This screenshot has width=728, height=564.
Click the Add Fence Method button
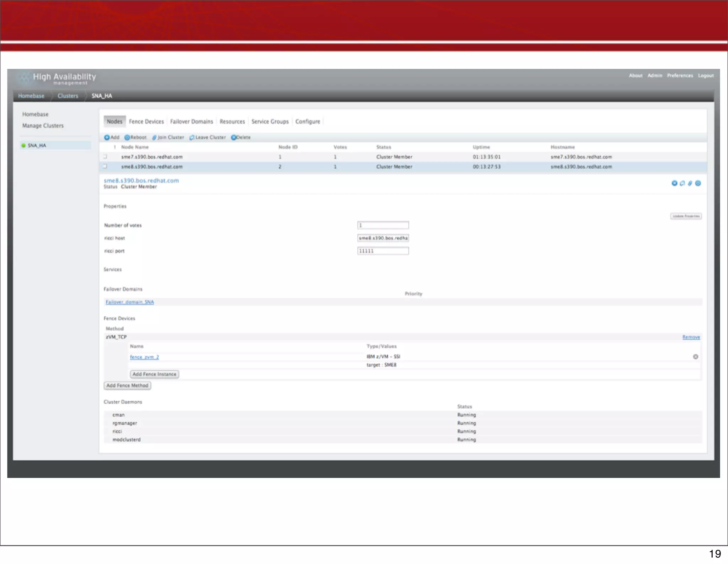click(127, 385)
